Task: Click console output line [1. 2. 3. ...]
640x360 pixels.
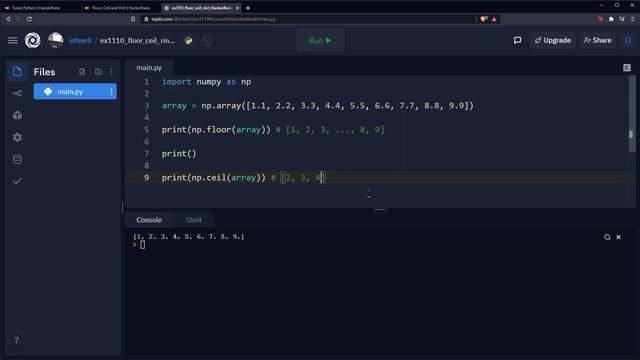Action: (x=189, y=236)
